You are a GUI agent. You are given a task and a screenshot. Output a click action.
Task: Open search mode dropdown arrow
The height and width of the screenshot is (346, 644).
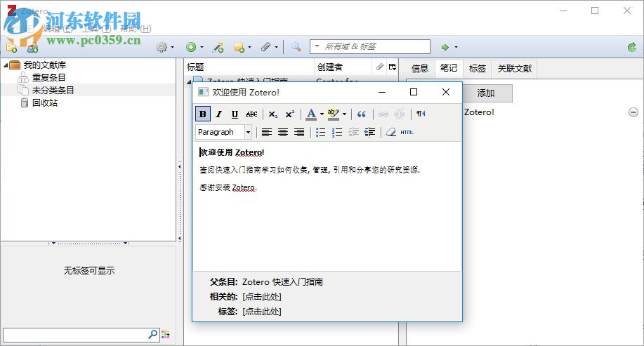(x=317, y=46)
